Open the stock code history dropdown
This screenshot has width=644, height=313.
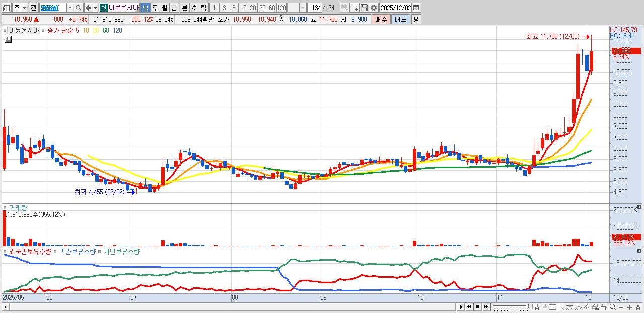[x=70, y=8]
